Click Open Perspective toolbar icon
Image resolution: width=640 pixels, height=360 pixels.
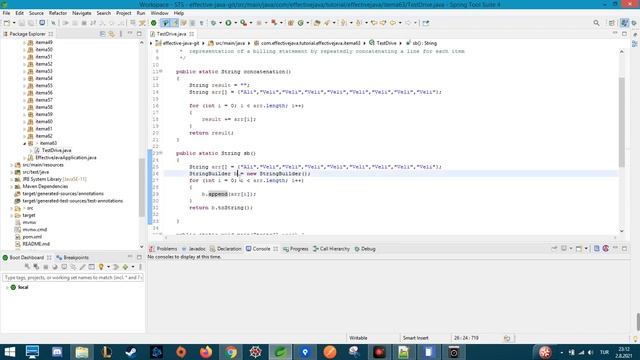click(611, 23)
